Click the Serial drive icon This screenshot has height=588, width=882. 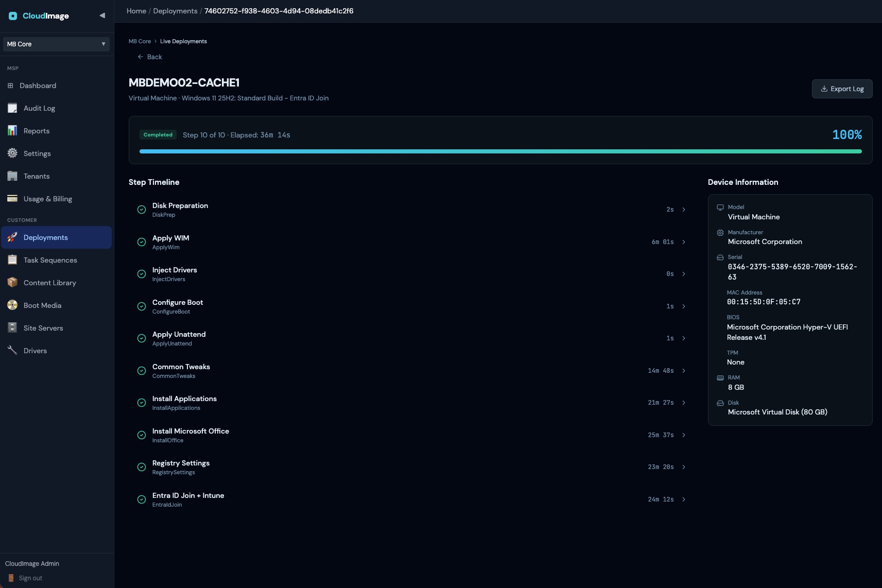720,257
